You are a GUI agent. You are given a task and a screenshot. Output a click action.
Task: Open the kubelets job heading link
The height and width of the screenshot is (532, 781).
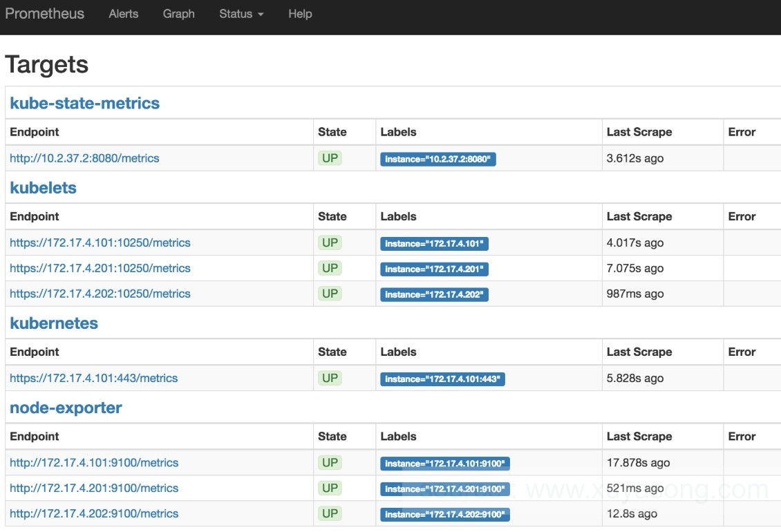[43, 188]
